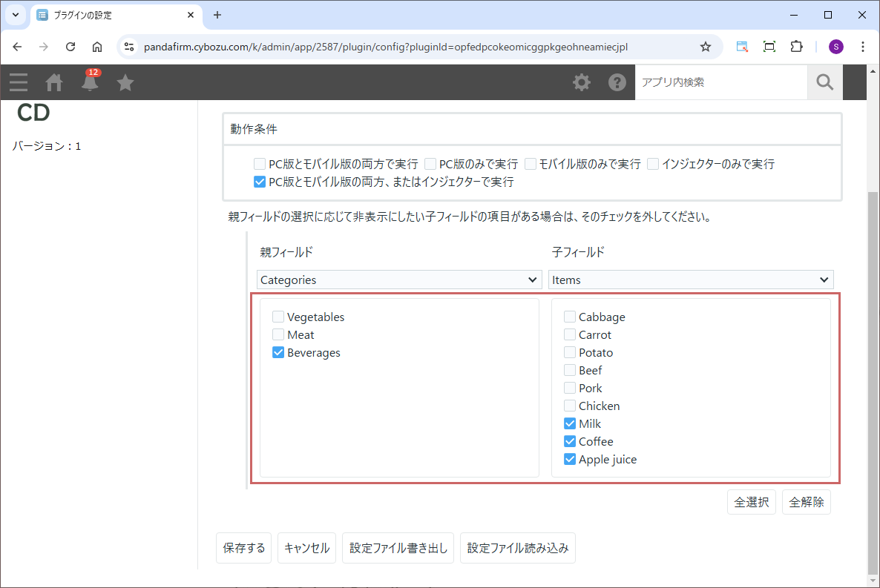Check the Vegetables checkbox

278,317
